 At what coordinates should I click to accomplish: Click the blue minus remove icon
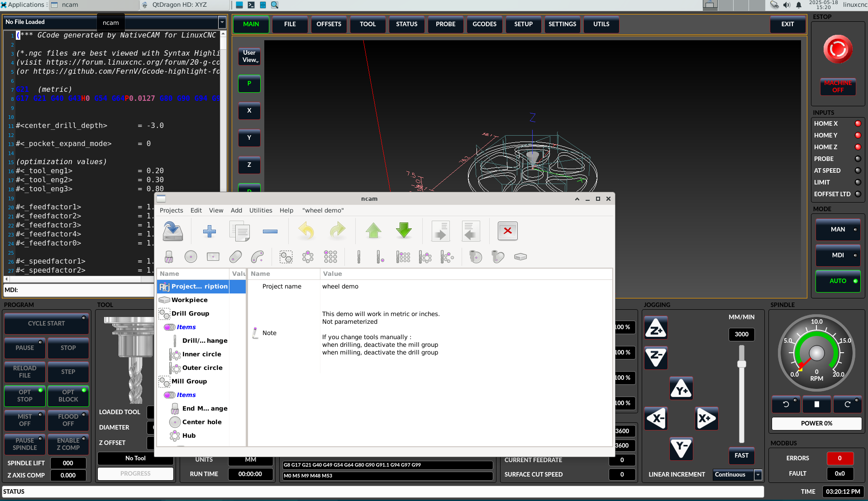click(270, 231)
